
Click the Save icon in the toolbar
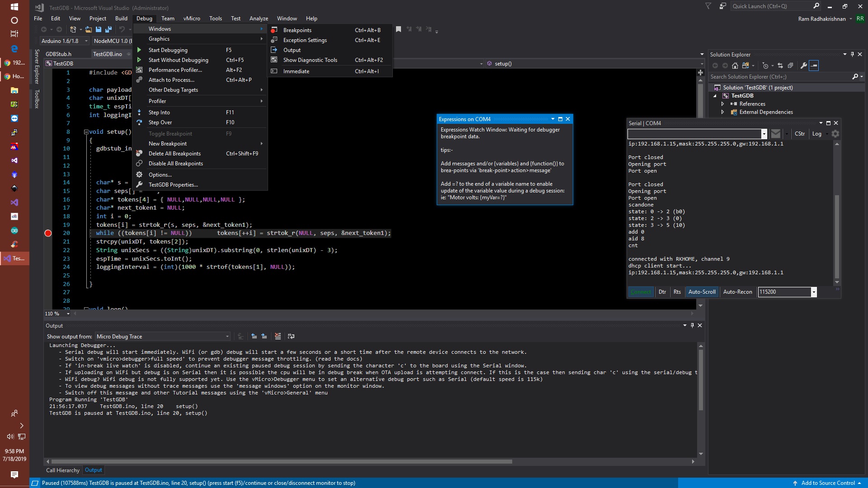point(98,29)
